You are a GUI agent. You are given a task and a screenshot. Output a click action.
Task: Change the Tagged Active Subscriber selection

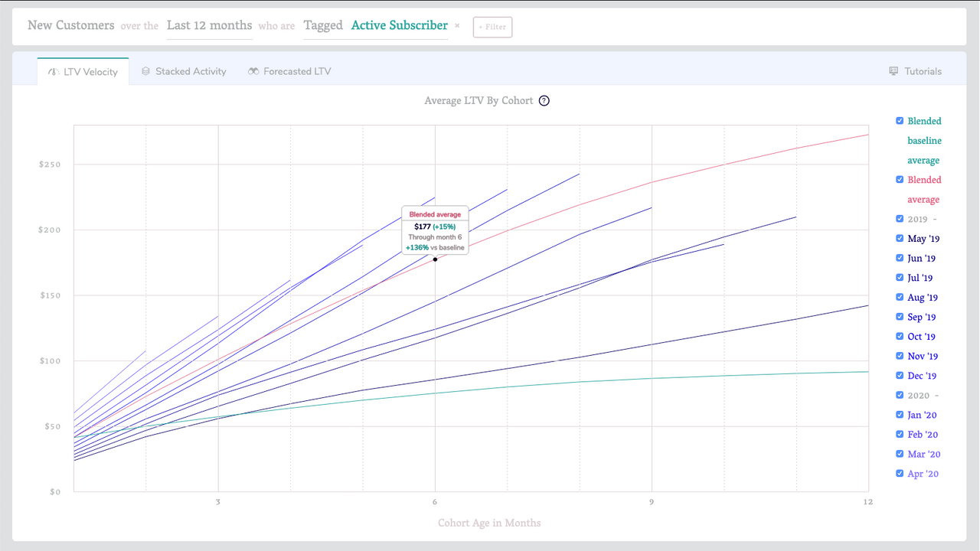(x=399, y=24)
